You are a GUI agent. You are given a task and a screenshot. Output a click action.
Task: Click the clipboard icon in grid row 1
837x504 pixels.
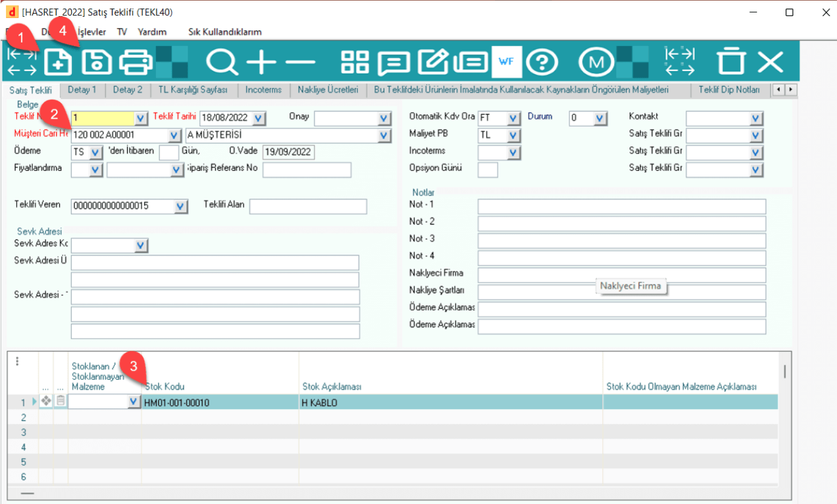[60, 402]
